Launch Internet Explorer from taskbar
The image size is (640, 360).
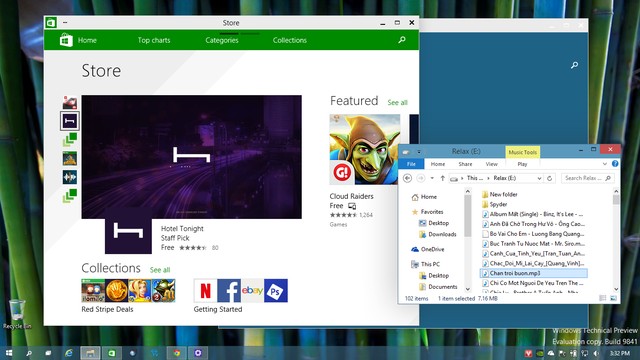click(x=69, y=353)
